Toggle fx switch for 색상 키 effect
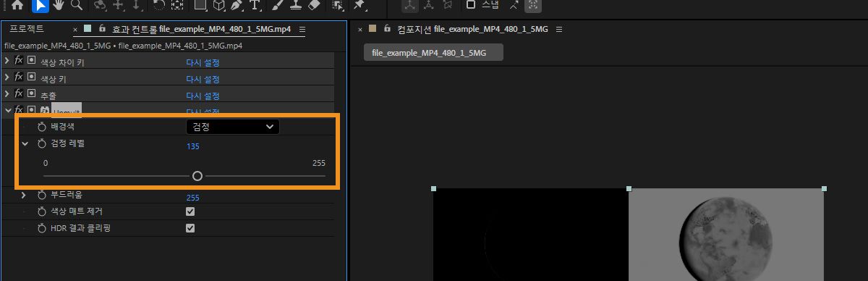This screenshot has width=868, height=281. click(x=19, y=77)
